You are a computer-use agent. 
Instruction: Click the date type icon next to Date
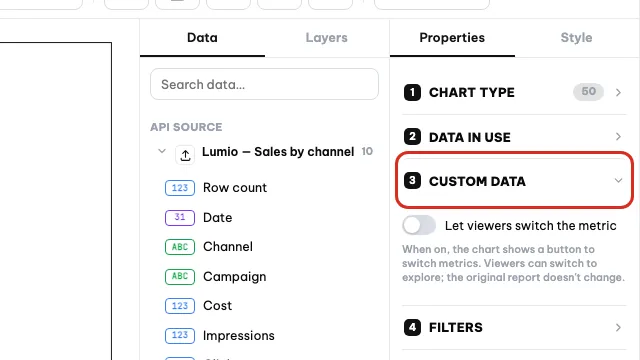(180, 218)
